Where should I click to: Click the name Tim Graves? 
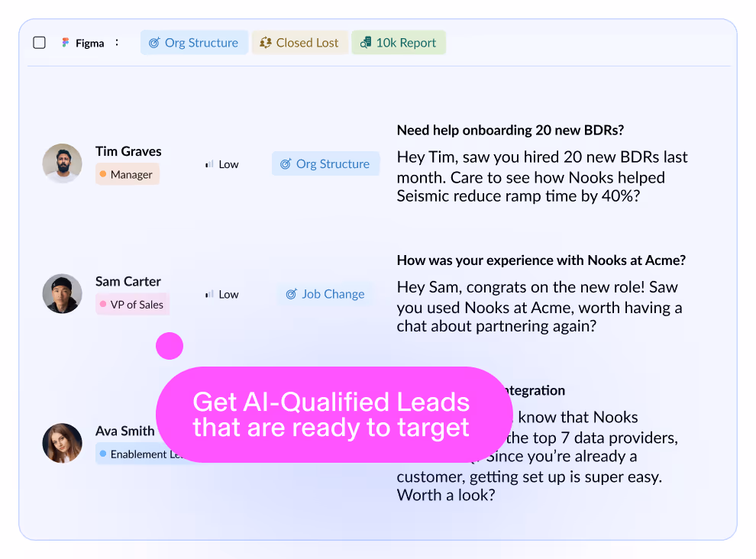tap(128, 151)
